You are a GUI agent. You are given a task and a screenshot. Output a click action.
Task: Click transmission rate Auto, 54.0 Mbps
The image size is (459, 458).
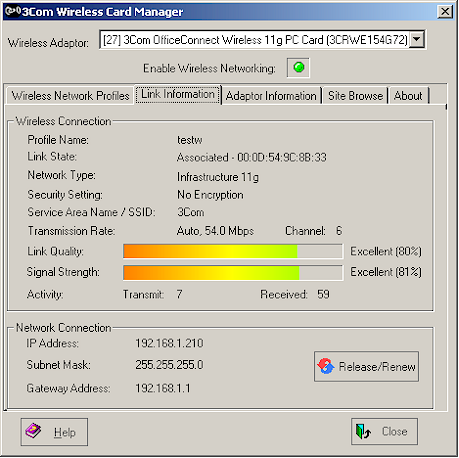click(x=215, y=231)
